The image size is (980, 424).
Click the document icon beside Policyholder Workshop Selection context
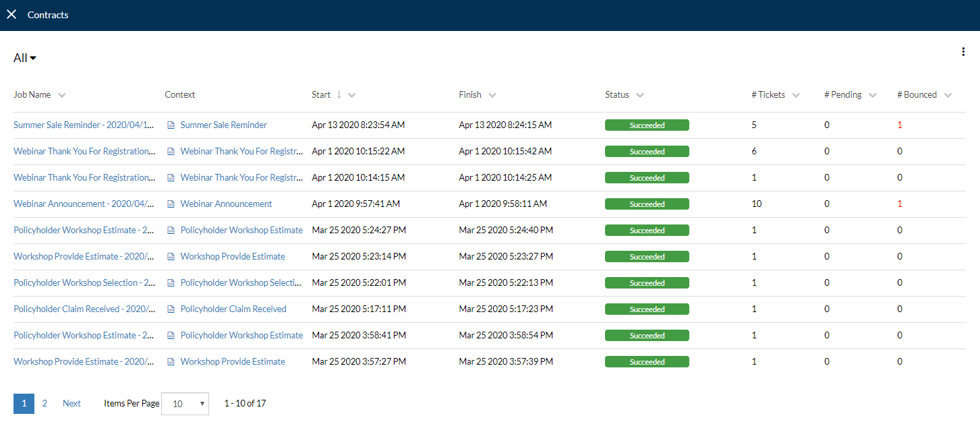click(x=171, y=283)
